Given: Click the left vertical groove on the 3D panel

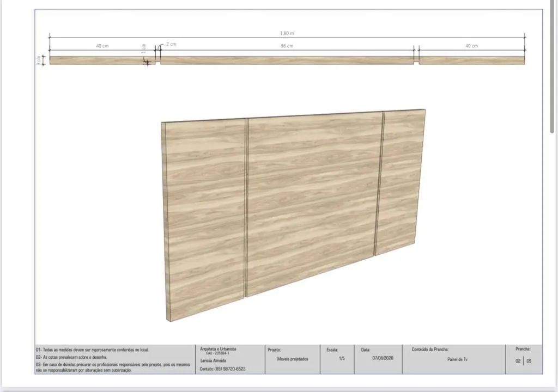Looking at the screenshot, I should (x=246, y=208).
